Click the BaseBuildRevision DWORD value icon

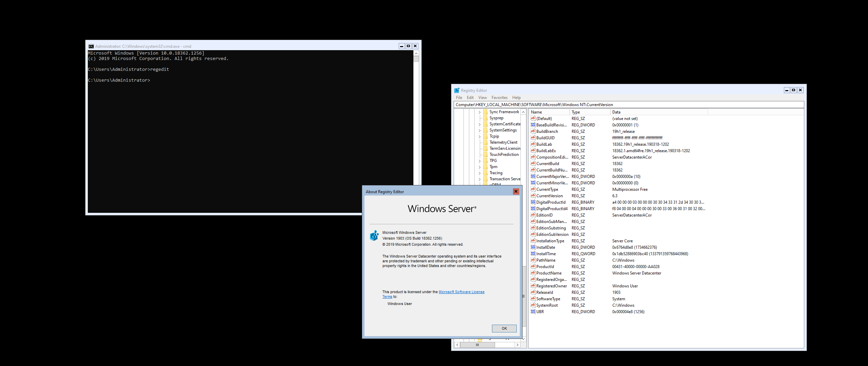(x=533, y=125)
